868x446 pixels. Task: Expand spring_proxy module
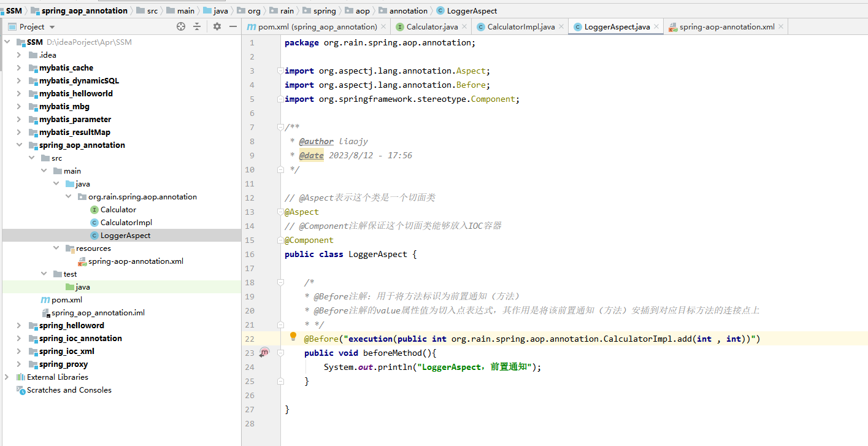point(19,364)
